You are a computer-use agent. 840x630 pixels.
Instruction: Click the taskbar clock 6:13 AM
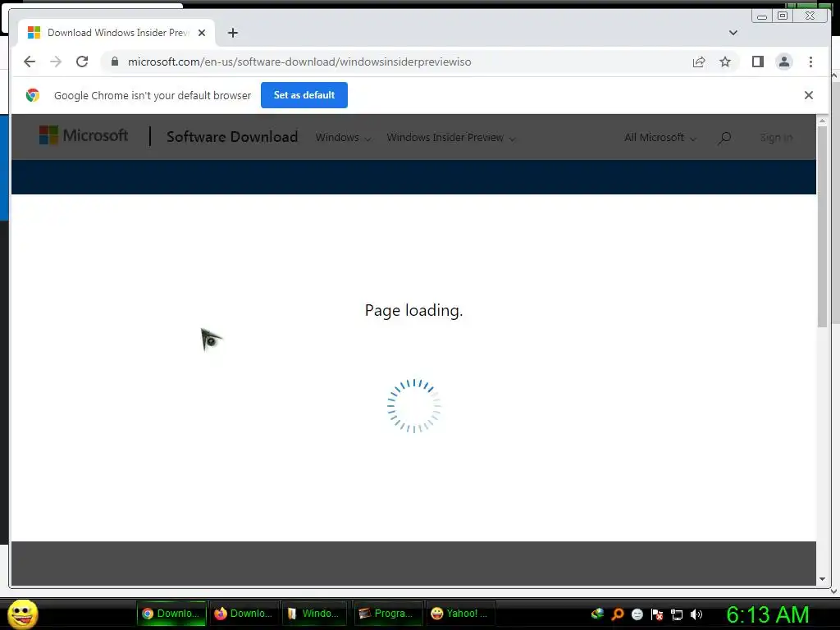768,614
